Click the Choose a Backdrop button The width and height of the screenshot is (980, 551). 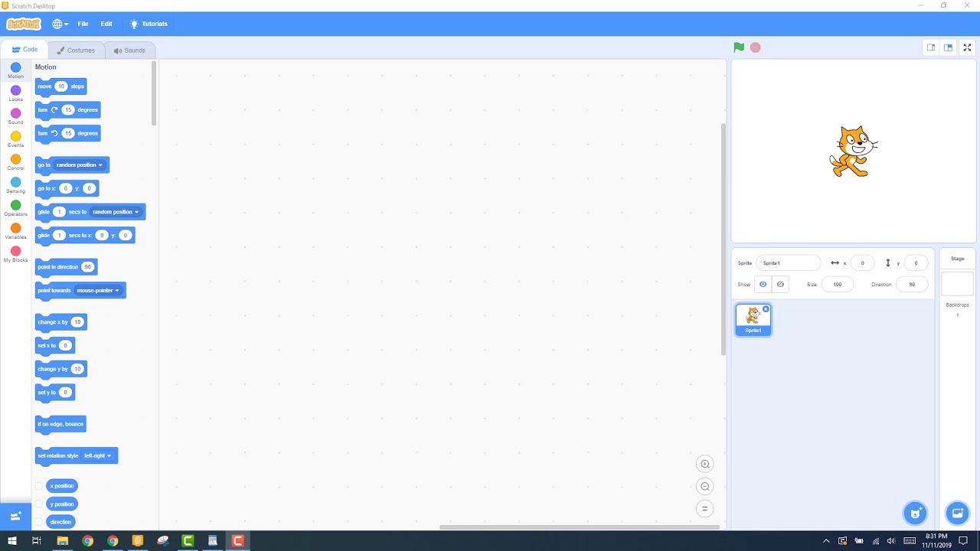[x=957, y=513]
